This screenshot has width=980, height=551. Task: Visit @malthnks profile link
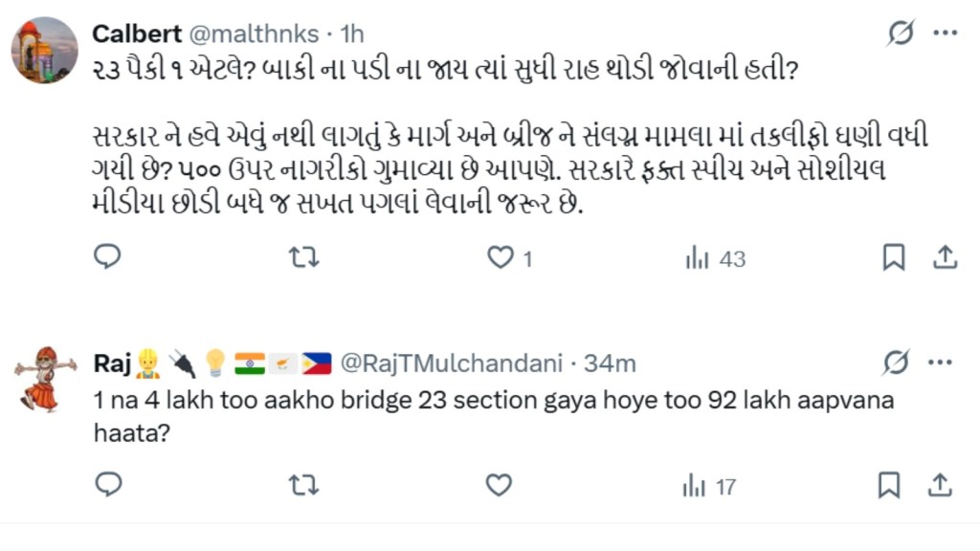252,32
